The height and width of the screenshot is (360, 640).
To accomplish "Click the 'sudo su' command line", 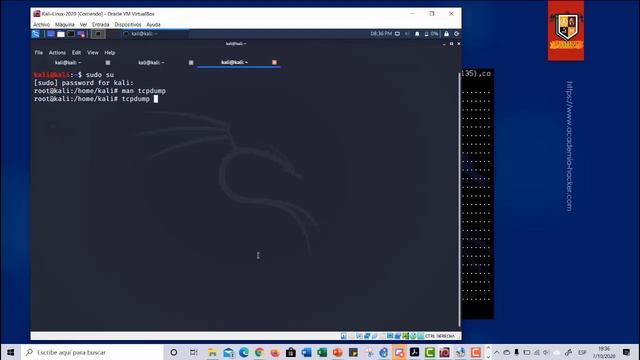I will 74,75.
